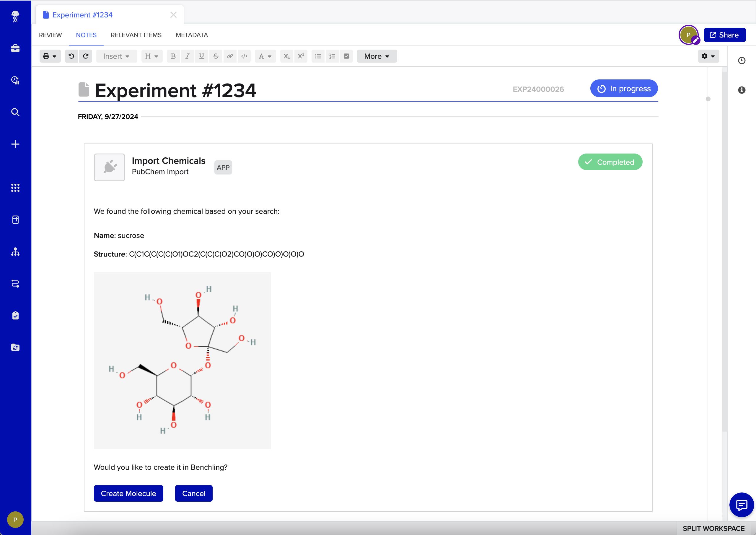The width and height of the screenshot is (756, 535).
Task: Click the code block icon
Action: (x=244, y=56)
